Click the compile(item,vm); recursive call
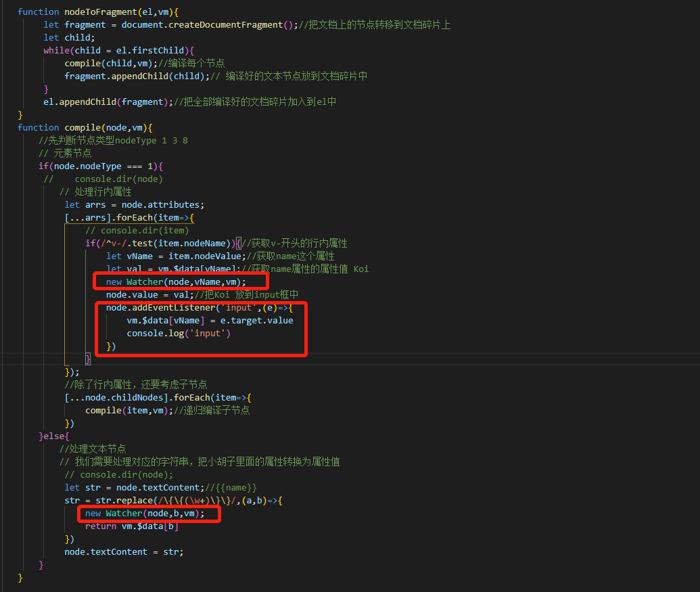700x592 pixels. pos(129,411)
